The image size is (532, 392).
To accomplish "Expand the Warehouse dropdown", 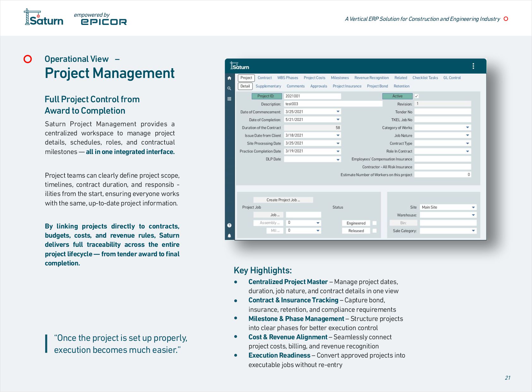I will point(473,215).
